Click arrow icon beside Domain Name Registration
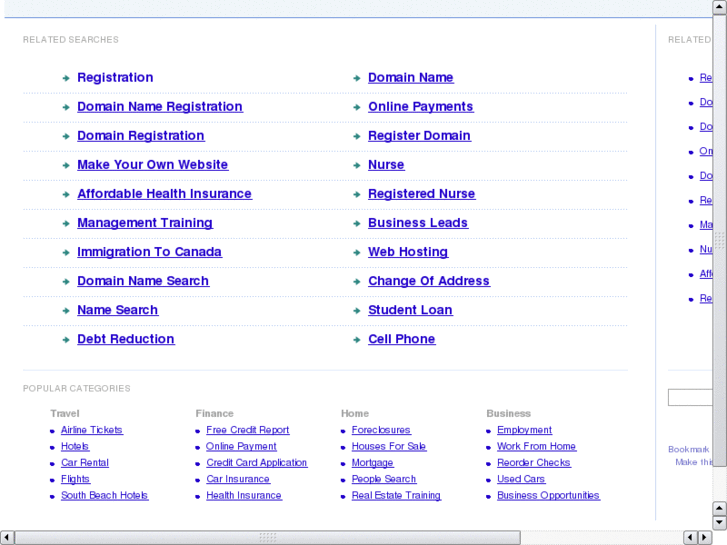Image resolution: width=727 pixels, height=545 pixels. pos(66,108)
